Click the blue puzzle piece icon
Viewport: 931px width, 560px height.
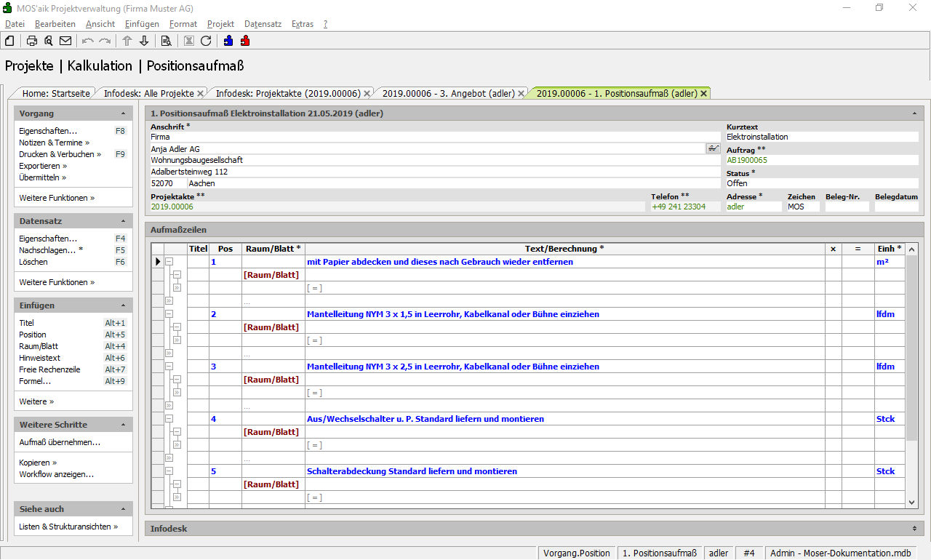[x=228, y=41]
